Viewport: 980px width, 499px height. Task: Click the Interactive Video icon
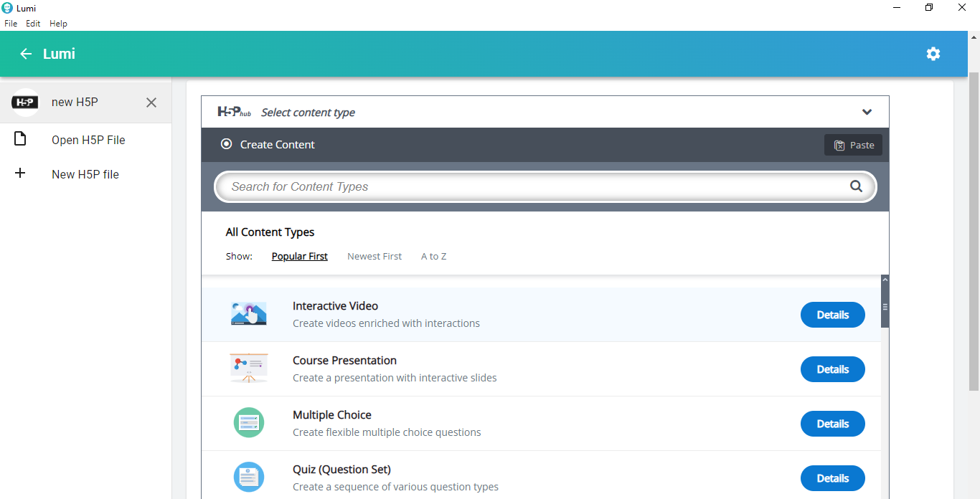pos(249,314)
